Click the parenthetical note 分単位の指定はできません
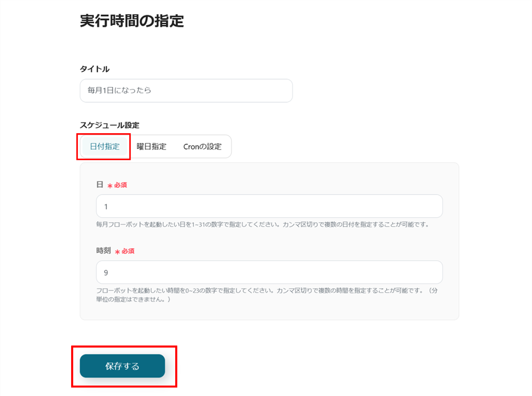The width and height of the screenshot is (532, 396). tap(133, 299)
